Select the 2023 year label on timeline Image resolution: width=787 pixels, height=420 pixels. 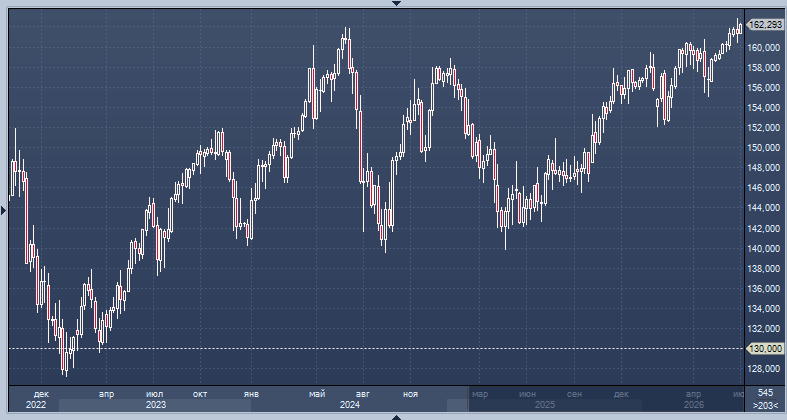156,404
